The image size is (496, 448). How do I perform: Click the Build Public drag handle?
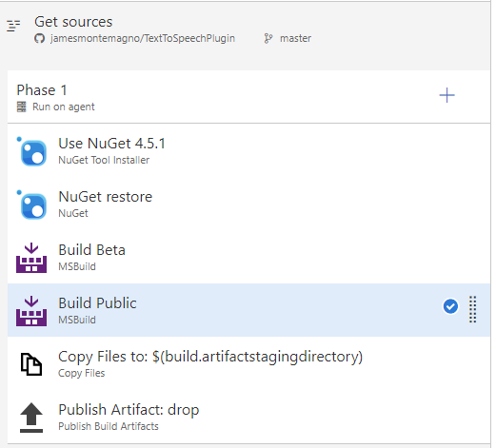pos(472,309)
